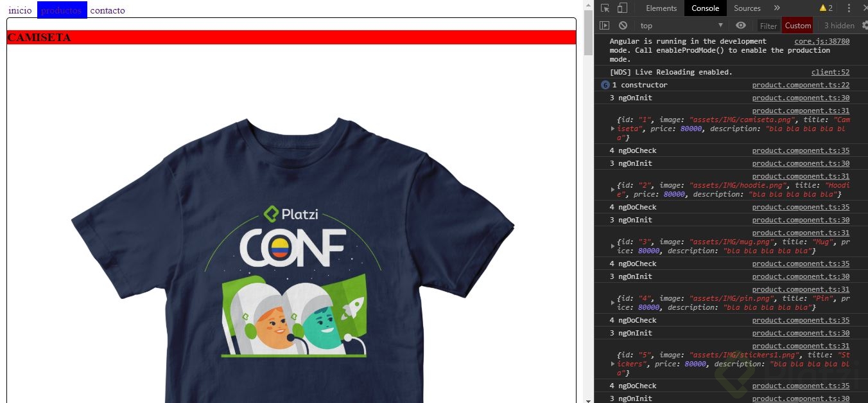
Task: Expand the logged object with id "4"
Action: point(612,303)
